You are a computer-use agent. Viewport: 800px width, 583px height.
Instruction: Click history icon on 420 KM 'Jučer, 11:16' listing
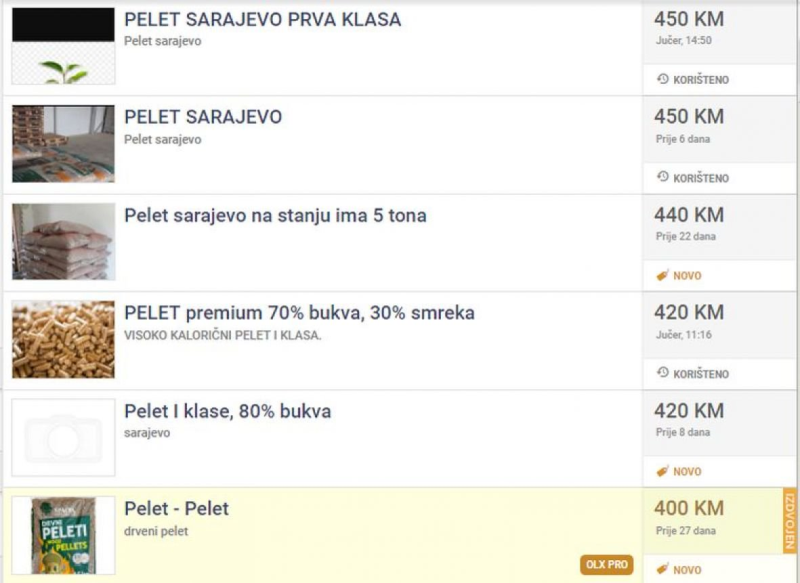point(662,373)
